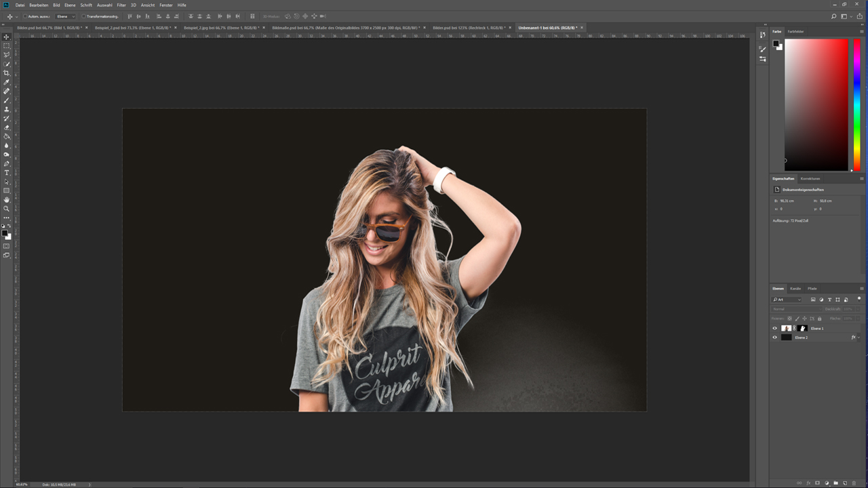Open Fläche fill dropdown arrow
Viewport: 868px width, 488px height.
pos(858,319)
